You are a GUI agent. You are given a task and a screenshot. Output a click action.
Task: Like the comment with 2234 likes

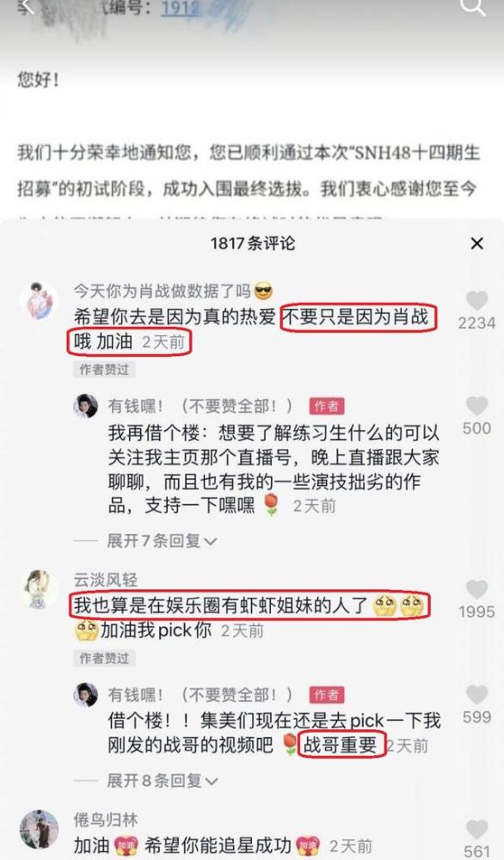click(476, 301)
